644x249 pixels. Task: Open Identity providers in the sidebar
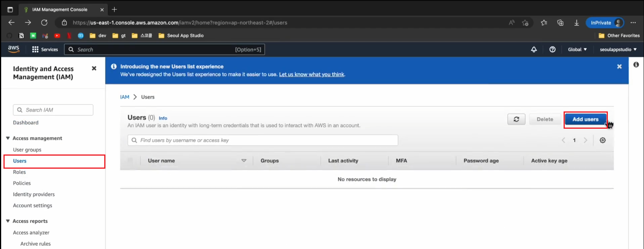(x=34, y=194)
